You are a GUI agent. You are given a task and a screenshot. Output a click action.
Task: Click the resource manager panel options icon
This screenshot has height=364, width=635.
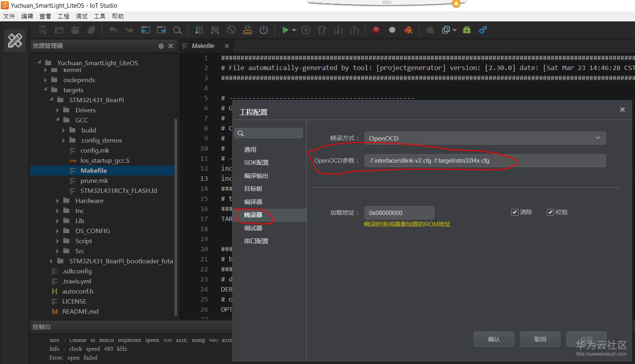[161, 46]
